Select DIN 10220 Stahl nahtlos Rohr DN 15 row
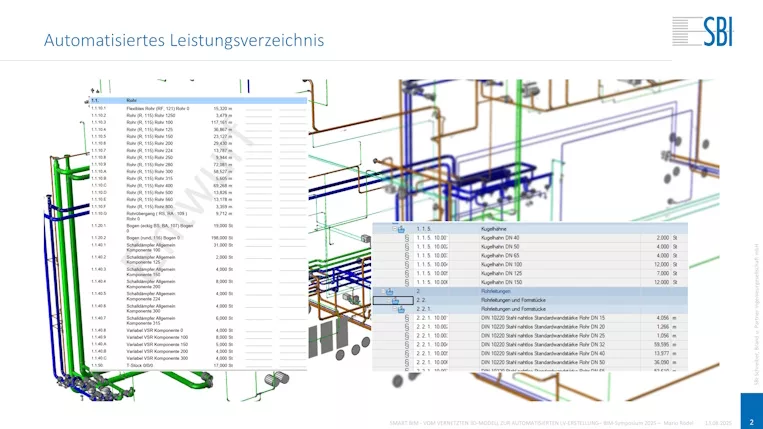 point(530,318)
